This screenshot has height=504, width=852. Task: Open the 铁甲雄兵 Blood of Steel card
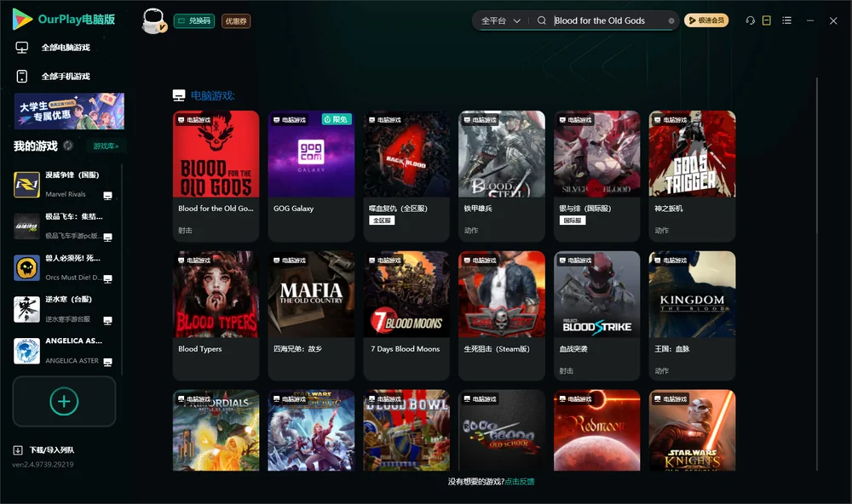pyautogui.click(x=502, y=176)
